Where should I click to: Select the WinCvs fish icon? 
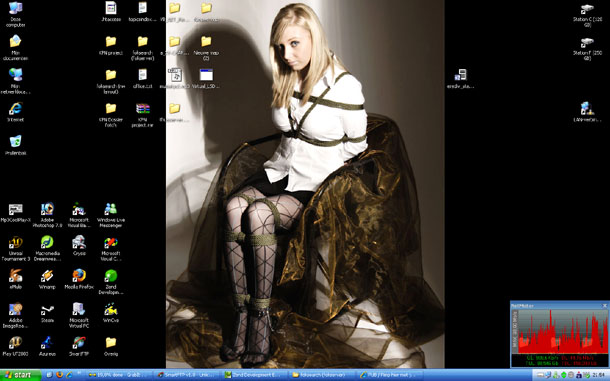click(111, 313)
